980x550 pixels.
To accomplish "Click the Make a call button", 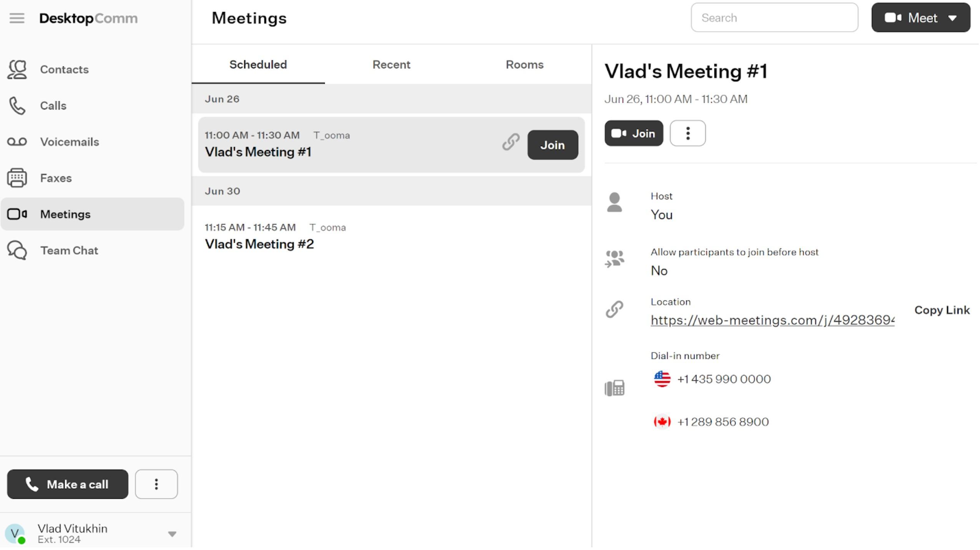I will [x=68, y=484].
